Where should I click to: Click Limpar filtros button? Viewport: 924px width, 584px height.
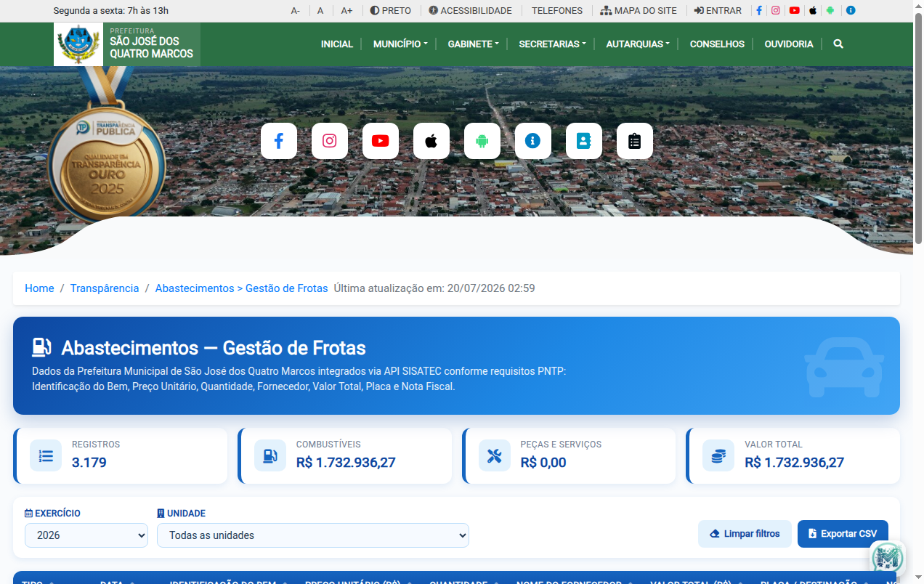click(x=745, y=534)
